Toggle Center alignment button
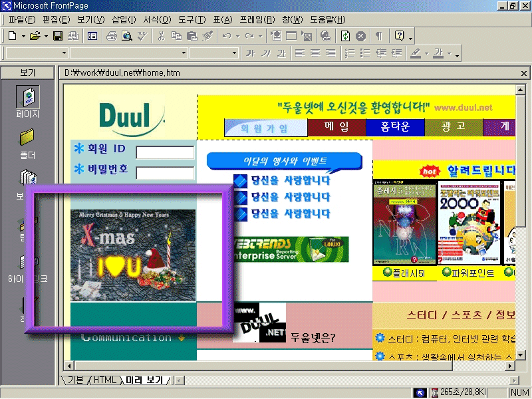The width and height of the screenshot is (532, 399). pos(315,53)
